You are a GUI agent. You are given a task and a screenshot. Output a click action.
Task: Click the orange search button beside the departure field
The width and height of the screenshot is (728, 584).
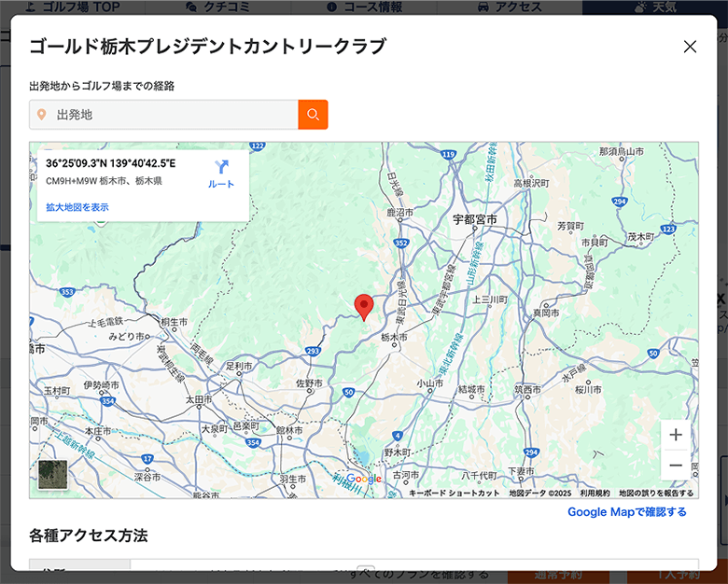coord(313,114)
